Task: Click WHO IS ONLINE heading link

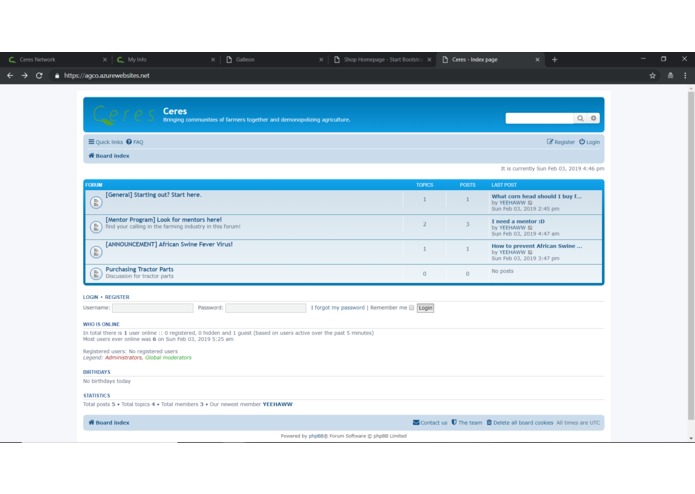Action: click(101, 324)
